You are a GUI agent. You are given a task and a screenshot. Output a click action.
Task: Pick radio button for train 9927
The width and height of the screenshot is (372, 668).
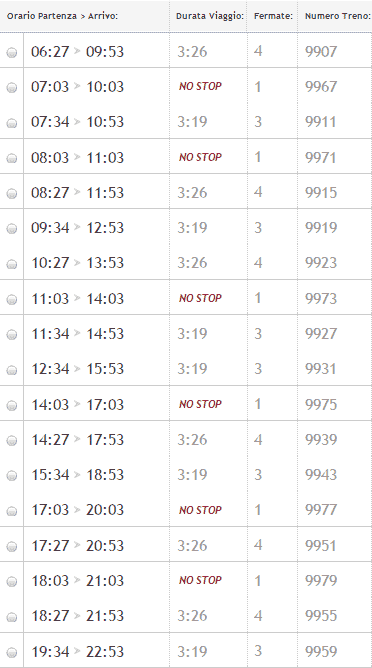[x=12, y=335]
